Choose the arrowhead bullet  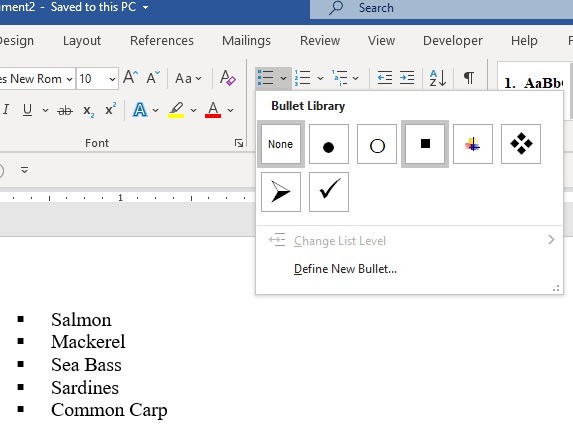281,192
